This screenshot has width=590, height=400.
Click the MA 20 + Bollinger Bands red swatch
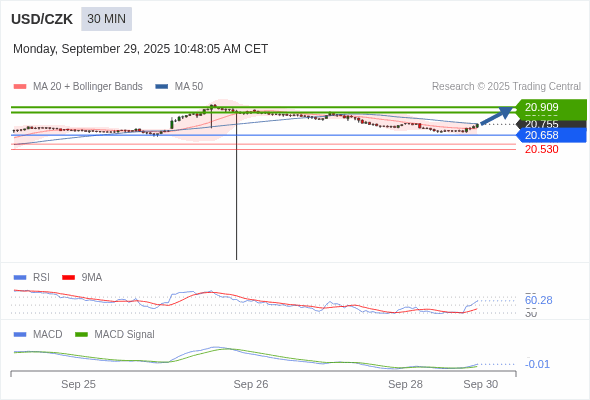click(20, 87)
